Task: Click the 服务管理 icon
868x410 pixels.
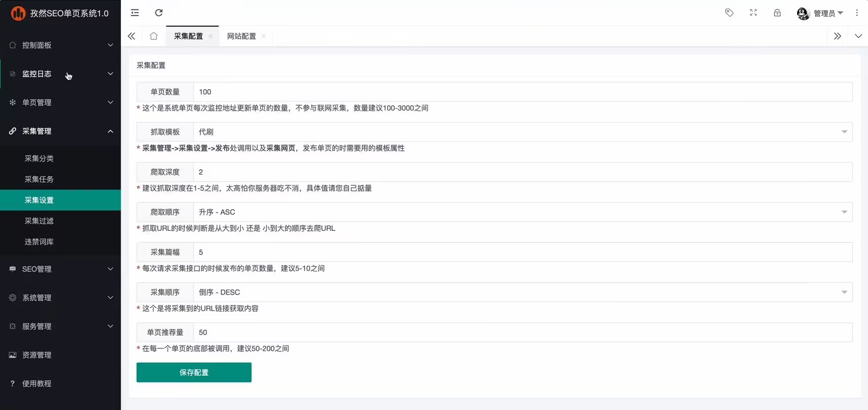Action: click(13, 326)
